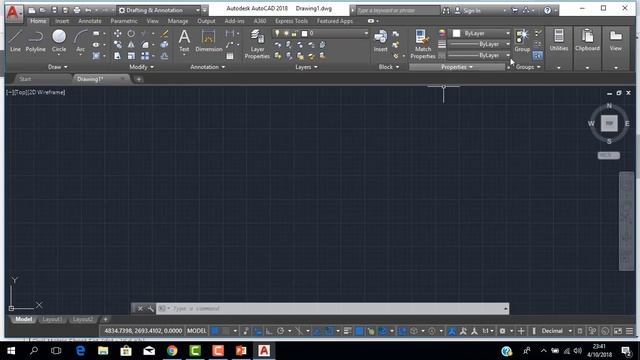The image size is (640, 360).
Task: Click the Stretch tool icon
Action: pyautogui.click(x=118, y=56)
